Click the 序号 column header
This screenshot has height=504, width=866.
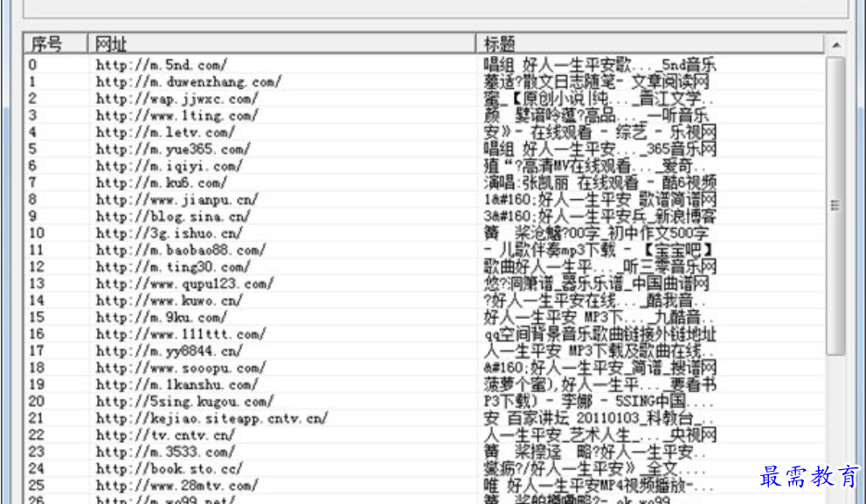tap(55, 44)
